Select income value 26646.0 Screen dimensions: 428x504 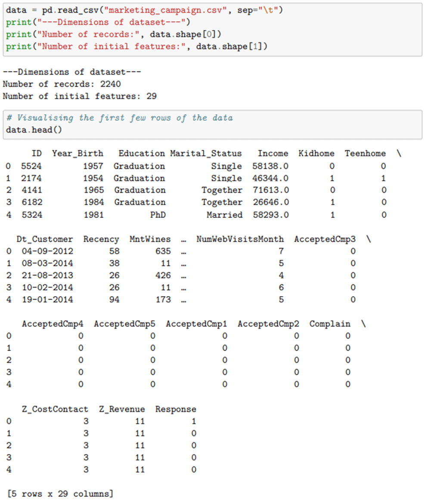pos(270,202)
